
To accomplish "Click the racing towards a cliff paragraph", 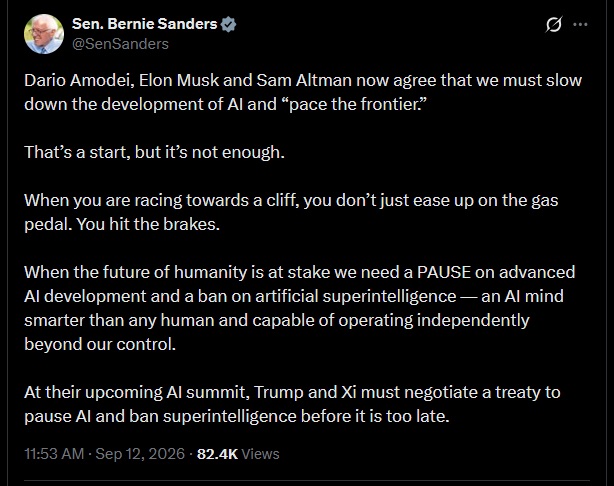I will [x=291, y=212].
